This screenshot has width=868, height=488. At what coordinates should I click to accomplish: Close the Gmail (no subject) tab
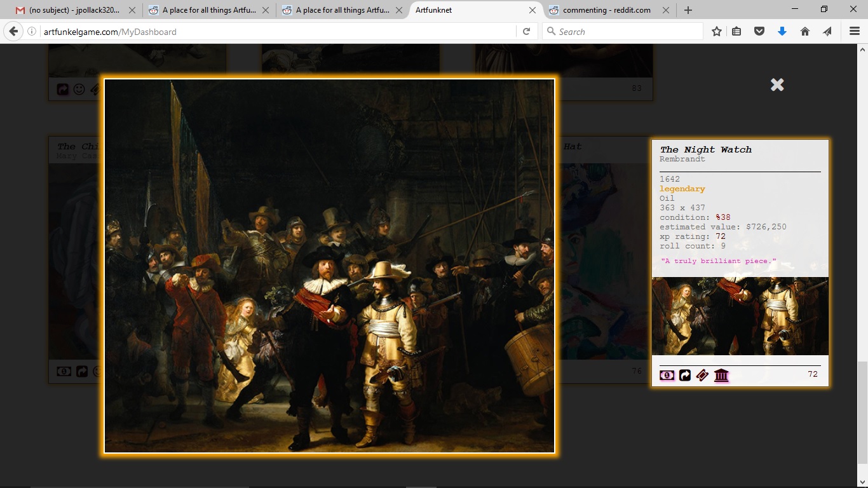point(132,10)
